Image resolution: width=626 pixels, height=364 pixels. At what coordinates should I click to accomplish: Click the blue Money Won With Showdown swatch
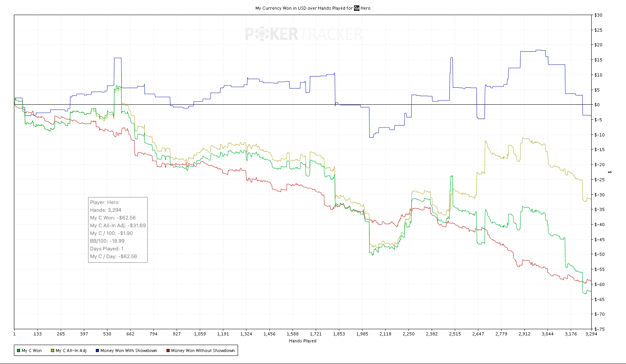point(97,350)
